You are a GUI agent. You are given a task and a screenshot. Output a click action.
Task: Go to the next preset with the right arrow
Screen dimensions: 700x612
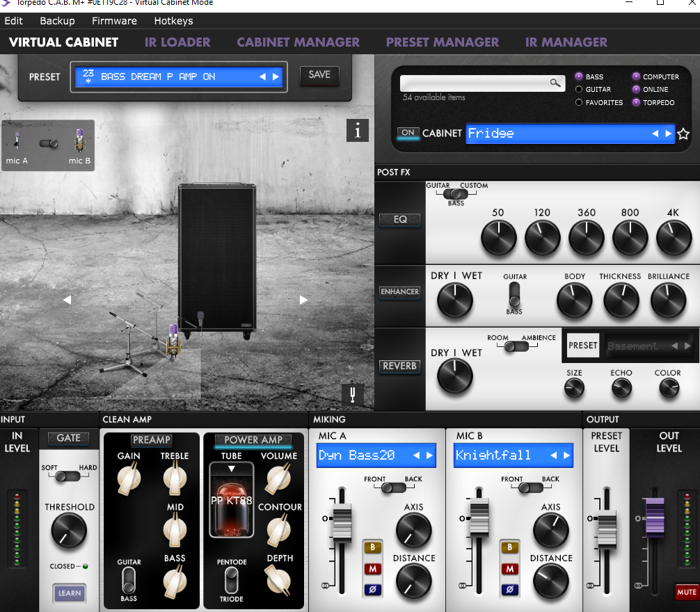click(x=276, y=76)
